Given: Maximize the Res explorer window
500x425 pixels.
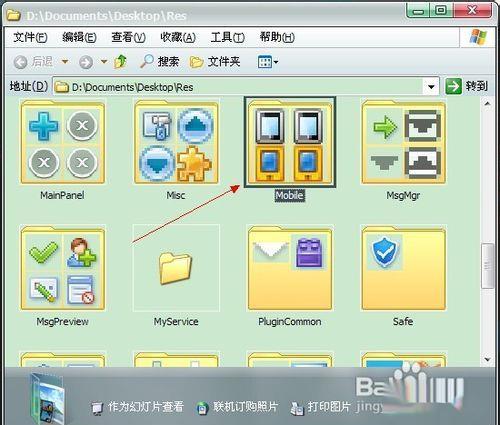Looking at the screenshot, I should point(441,11).
